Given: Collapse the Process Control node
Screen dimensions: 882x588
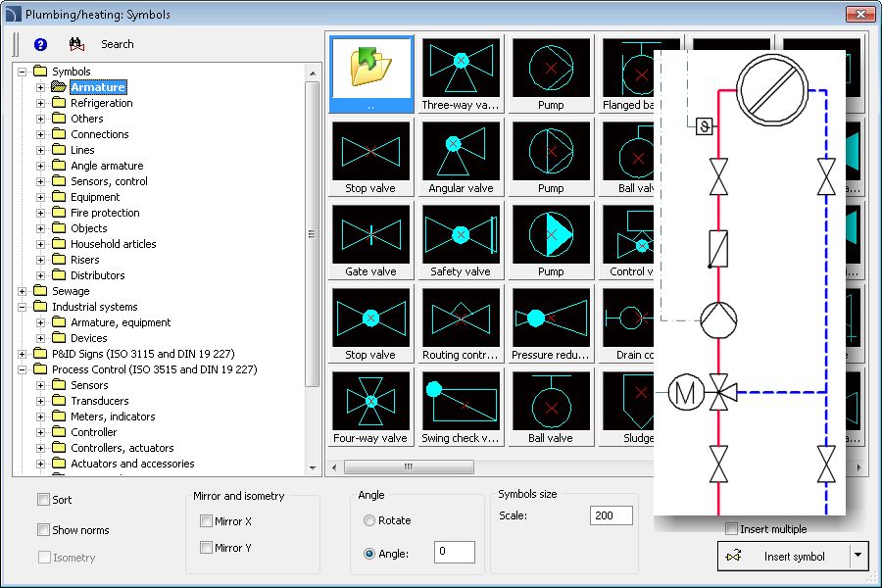Looking at the screenshot, I should [x=22, y=369].
